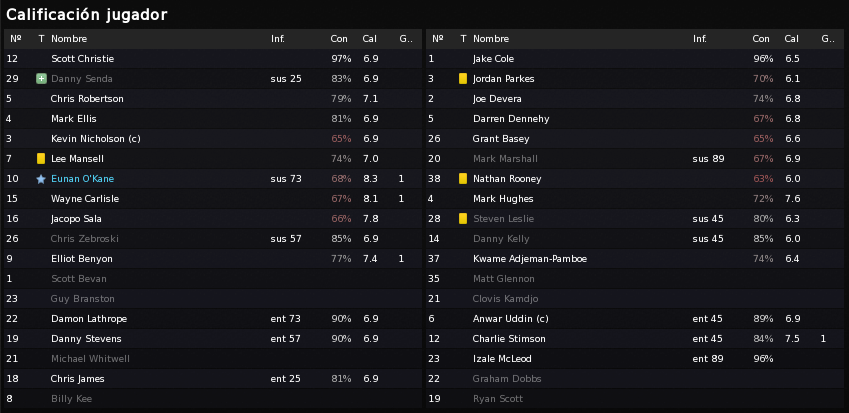
Task: Click the T column header in left table
Action: 41,39
